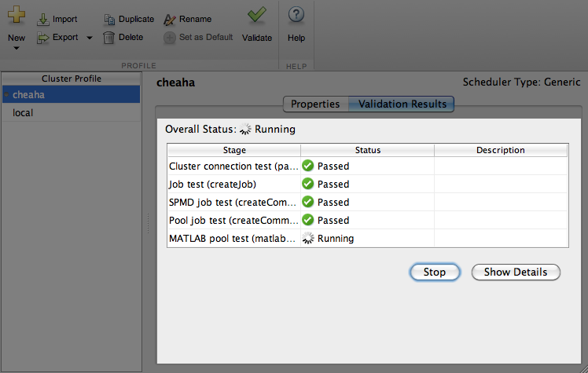Click the Show Details button
This screenshot has height=373, width=588.
tap(515, 272)
